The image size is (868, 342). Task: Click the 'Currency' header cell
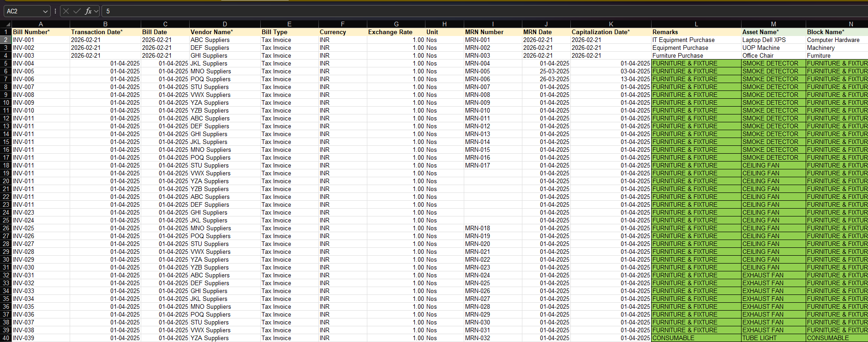coord(342,32)
